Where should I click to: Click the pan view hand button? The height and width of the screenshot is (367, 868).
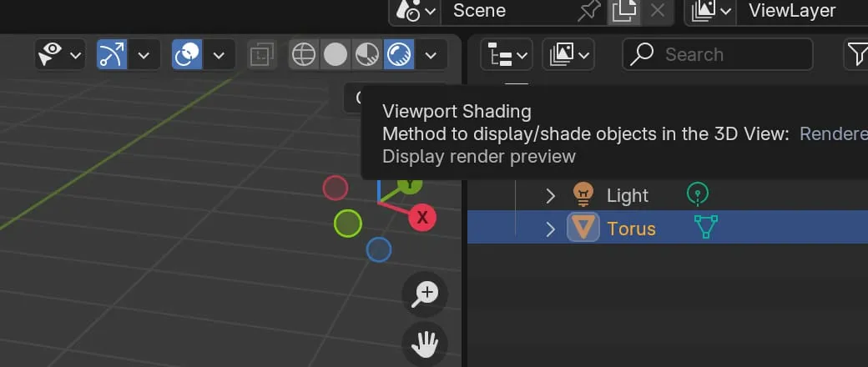point(426,342)
